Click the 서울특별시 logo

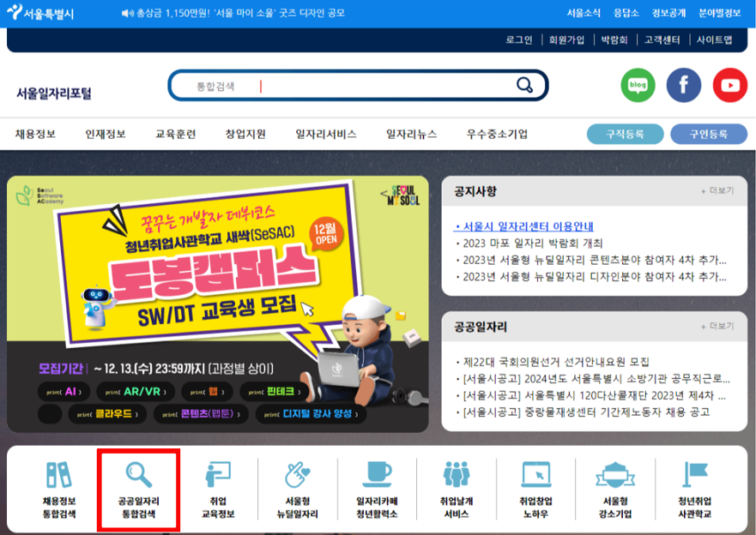click(x=41, y=13)
